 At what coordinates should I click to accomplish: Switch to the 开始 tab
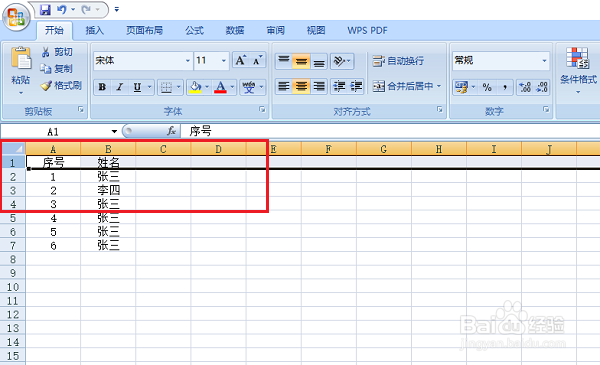click(x=54, y=30)
